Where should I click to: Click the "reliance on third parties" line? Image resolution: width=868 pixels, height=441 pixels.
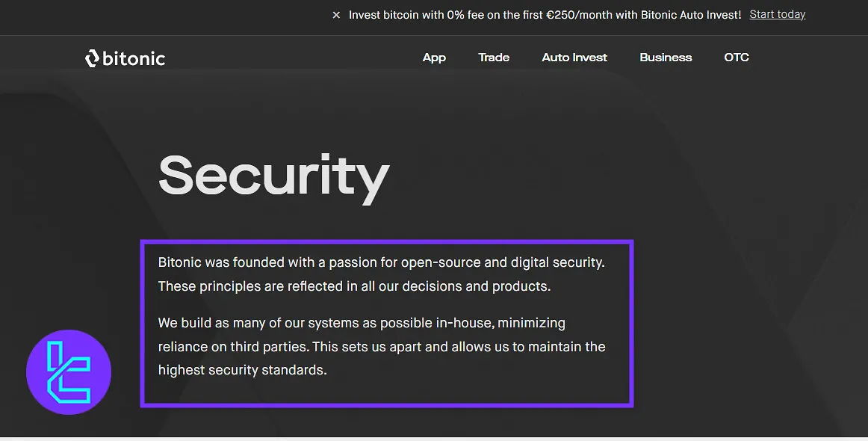pyautogui.click(x=381, y=347)
